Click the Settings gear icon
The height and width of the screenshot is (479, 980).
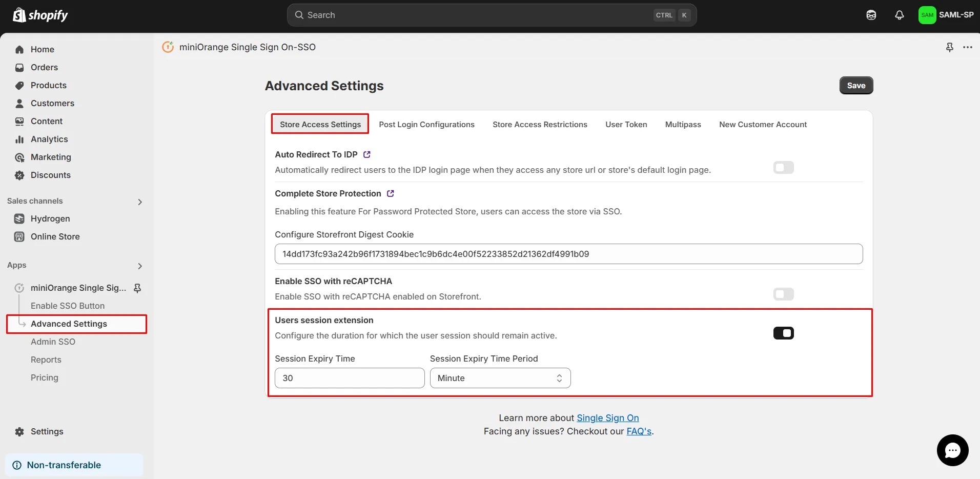pos(19,431)
